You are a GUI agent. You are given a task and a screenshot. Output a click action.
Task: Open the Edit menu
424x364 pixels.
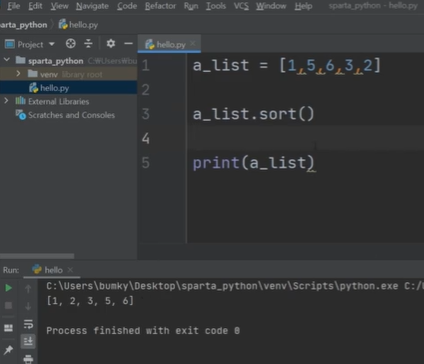[x=35, y=6]
